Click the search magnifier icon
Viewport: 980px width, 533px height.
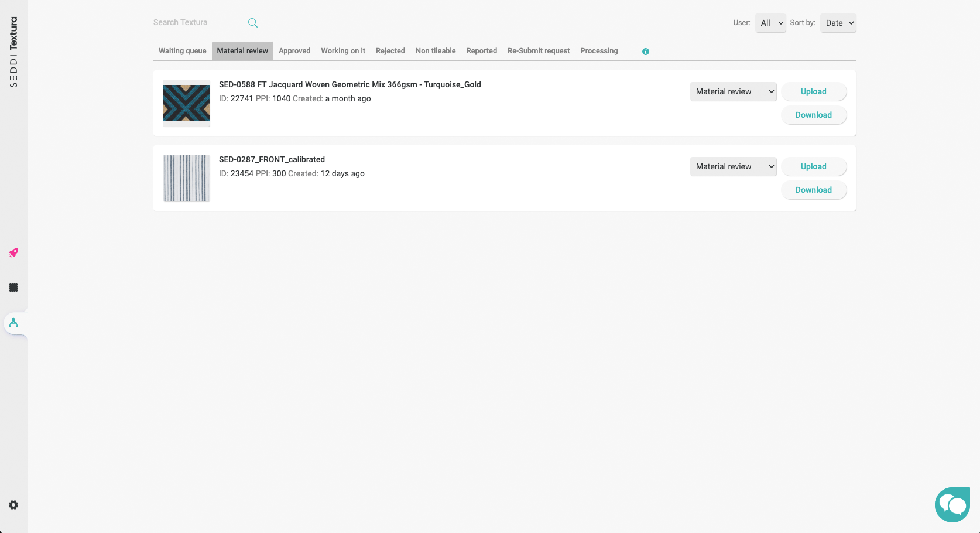252,23
